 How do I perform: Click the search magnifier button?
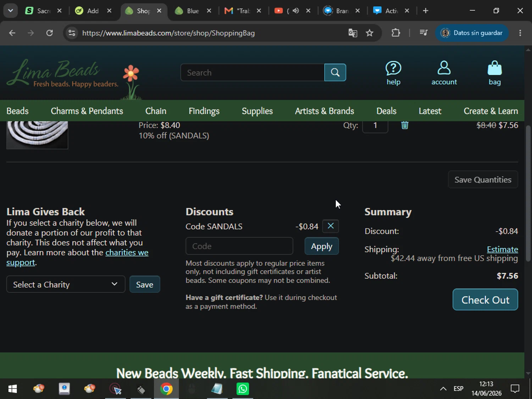pos(335,72)
